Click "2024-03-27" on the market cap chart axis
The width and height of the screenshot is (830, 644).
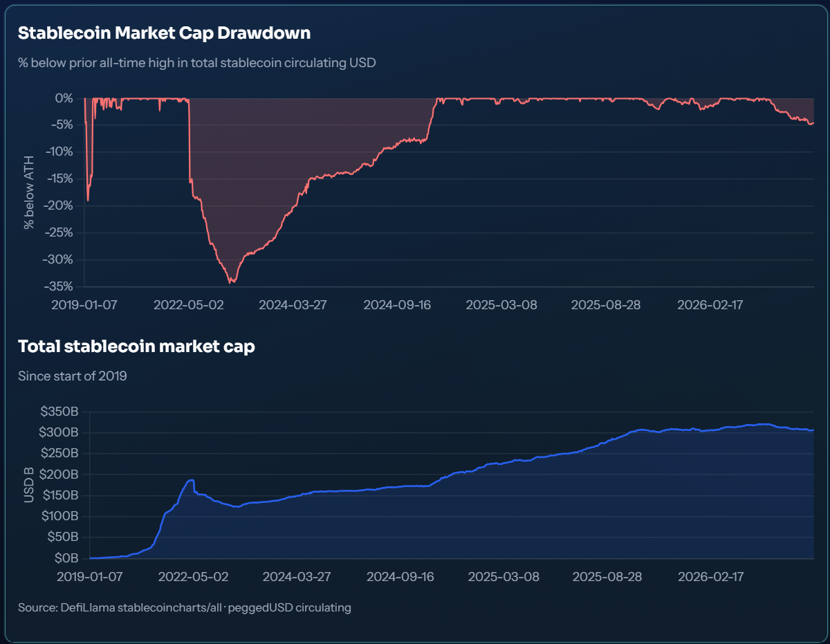click(297, 577)
